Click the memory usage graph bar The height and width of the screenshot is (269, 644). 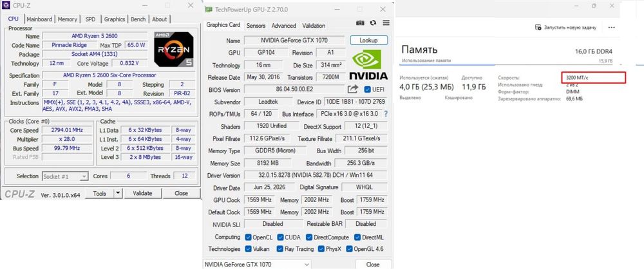507,64
